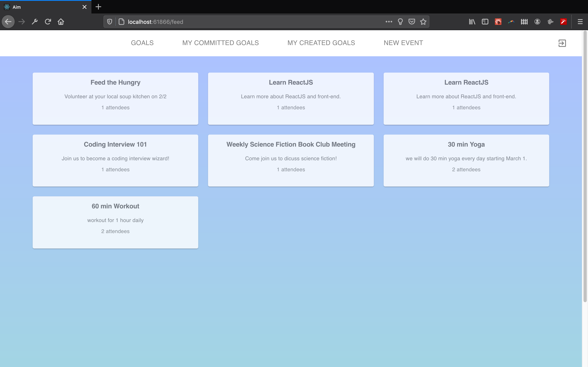Screen dimensions: 588x367
Task: Open page actions three-dots menu
Action: click(x=389, y=22)
